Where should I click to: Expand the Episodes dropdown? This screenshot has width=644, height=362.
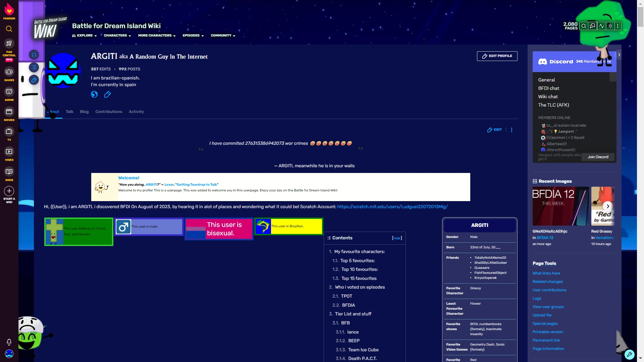[193, 36]
